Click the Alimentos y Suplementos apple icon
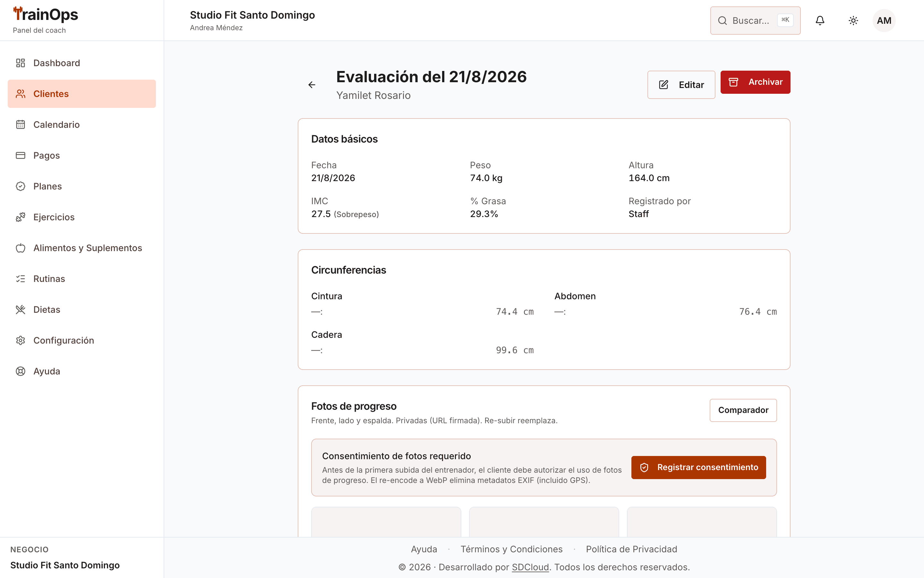Image resolution: width=924 pixels, height=578 pixels. coord(21,248)
